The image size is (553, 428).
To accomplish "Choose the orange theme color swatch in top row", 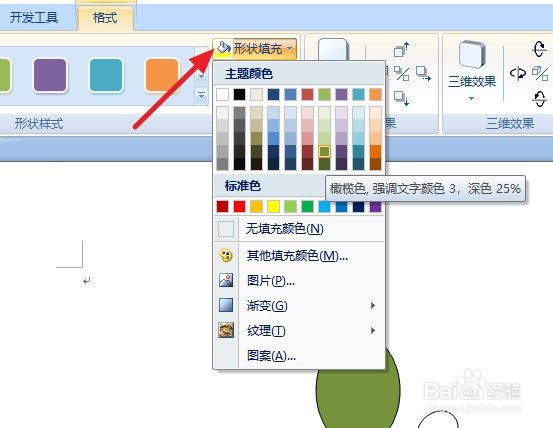I will 375,94.
